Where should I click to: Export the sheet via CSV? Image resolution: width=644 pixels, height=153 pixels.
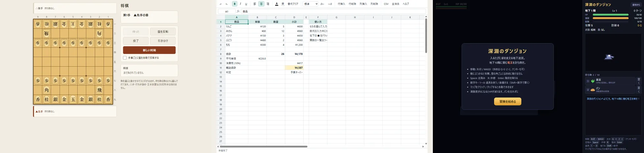(x=386, y=4)
